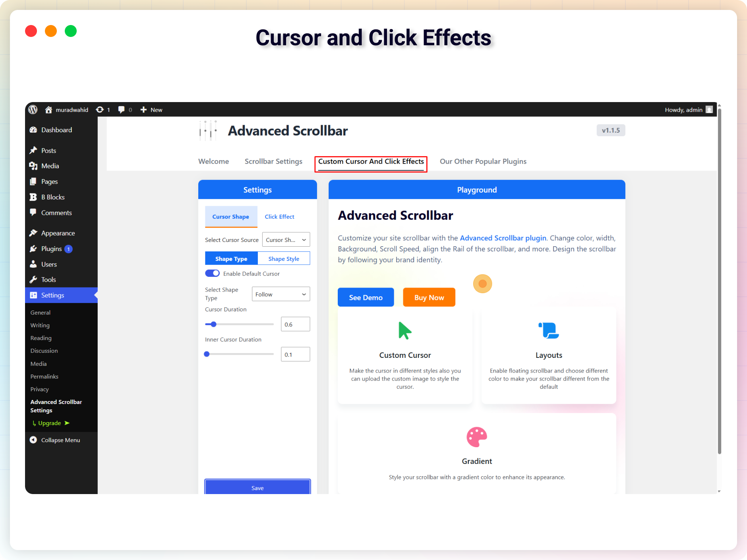Click the plus New icon
Screen dimensions: 747x560
tap(143, 110)
